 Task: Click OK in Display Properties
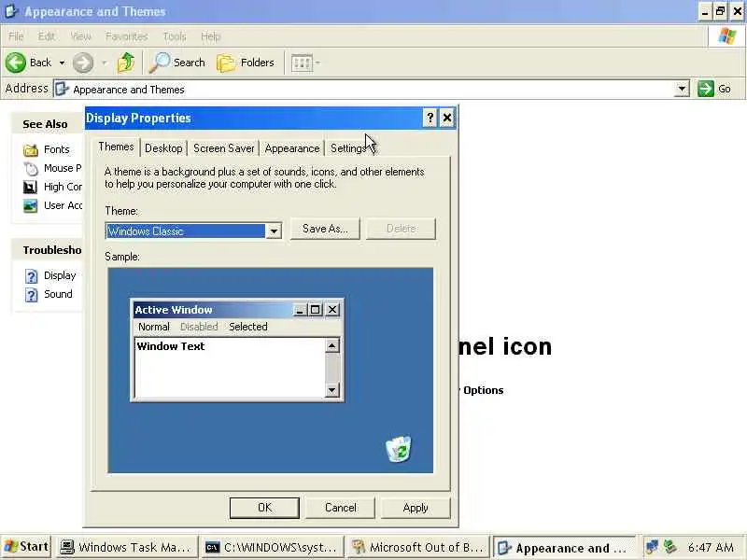tap(264, 508)
